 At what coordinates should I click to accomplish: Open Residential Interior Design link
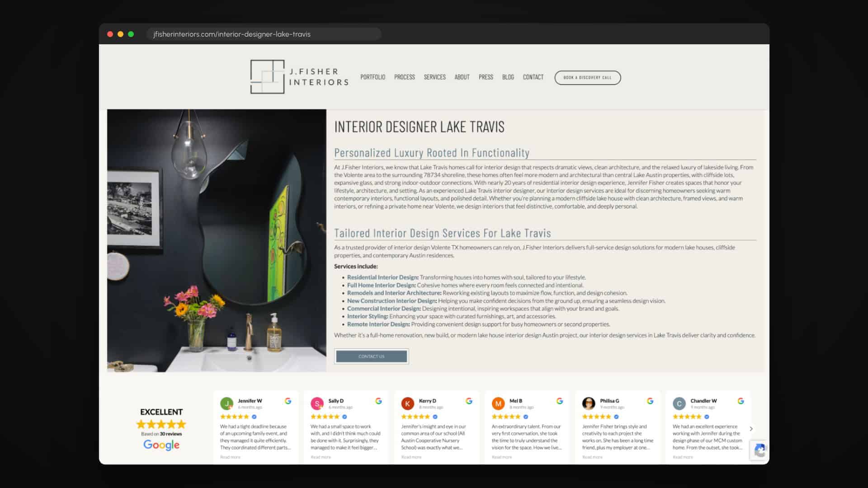pyautogui.click(x=382, y=277)
